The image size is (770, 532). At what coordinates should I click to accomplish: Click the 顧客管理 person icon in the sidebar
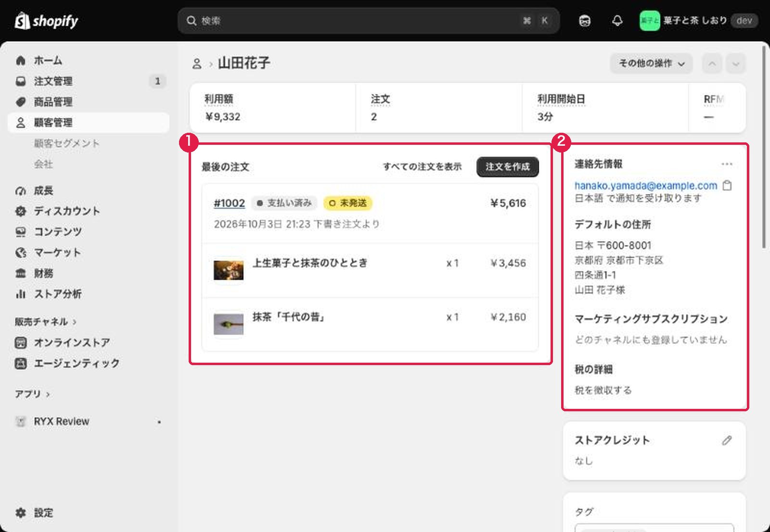[21, 123]
